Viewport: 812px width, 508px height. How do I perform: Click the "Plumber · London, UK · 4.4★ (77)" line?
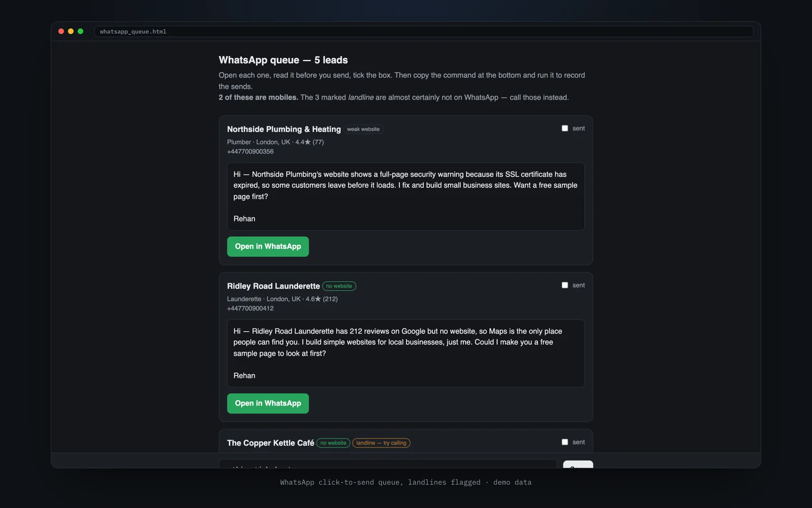(276, 142)
